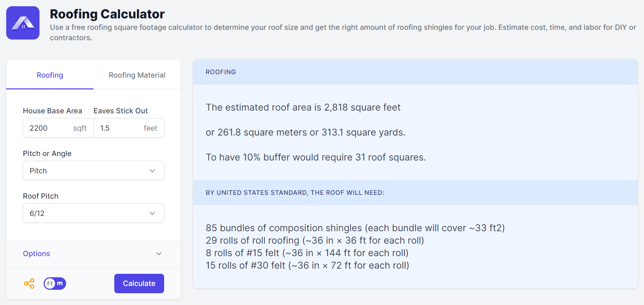Open the Pitch or Angle dropdown
Image resolution: width=644 pixels, height=305 pixels.
tap(93, 171)
